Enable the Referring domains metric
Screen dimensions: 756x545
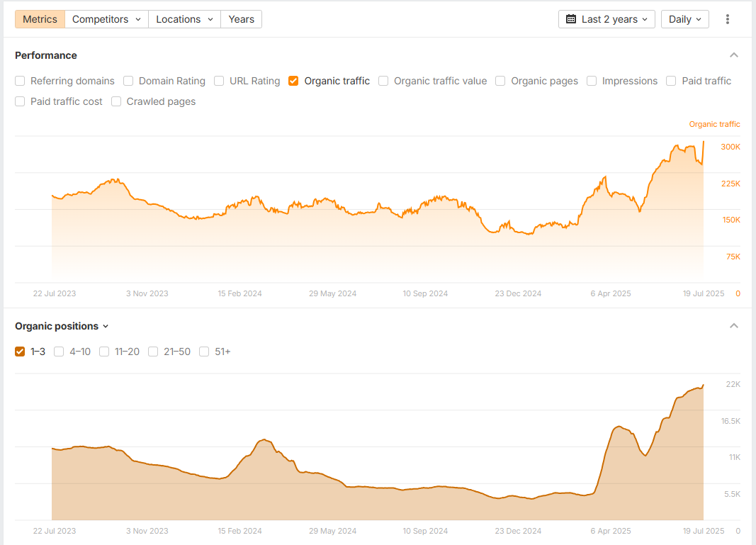(x=20, y=81)
